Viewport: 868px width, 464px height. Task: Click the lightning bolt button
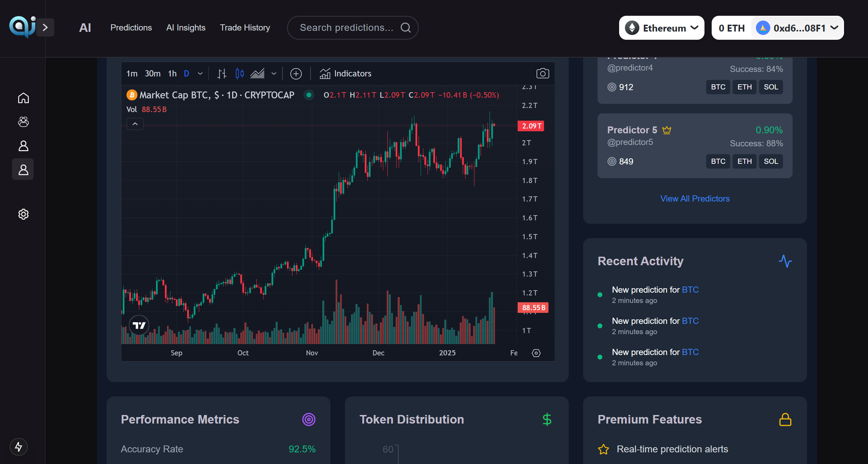19,447
